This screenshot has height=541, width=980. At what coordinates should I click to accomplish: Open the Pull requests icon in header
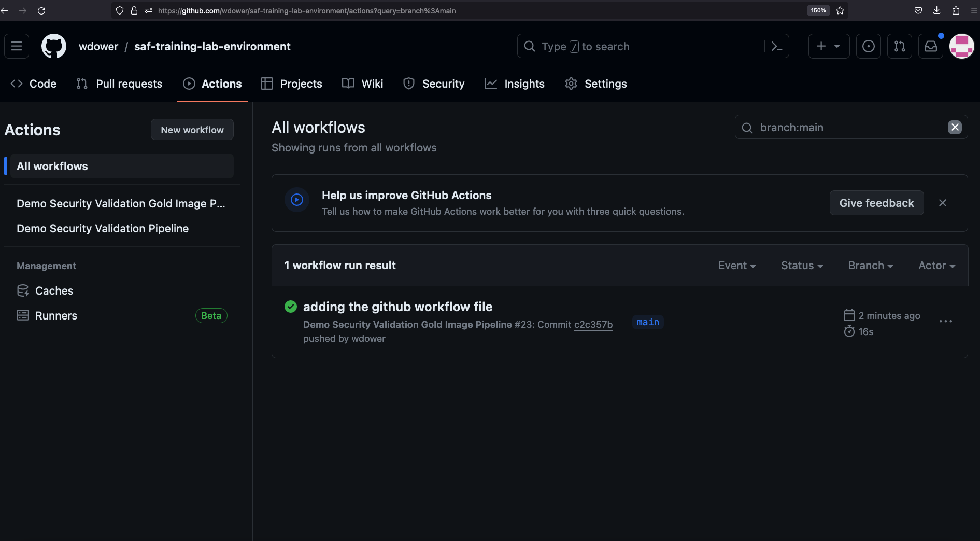coord(899,47)
